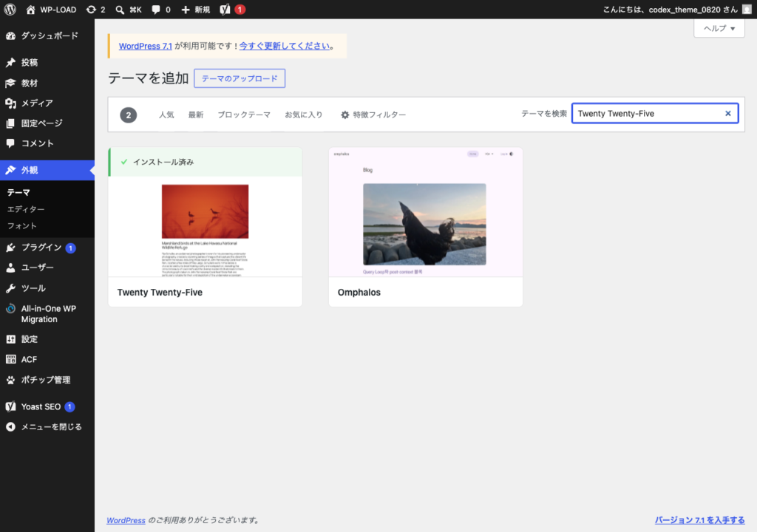Select 外観 appearance menu
Image resolution: width=757 pixels, height=532 pixels.
47,170
